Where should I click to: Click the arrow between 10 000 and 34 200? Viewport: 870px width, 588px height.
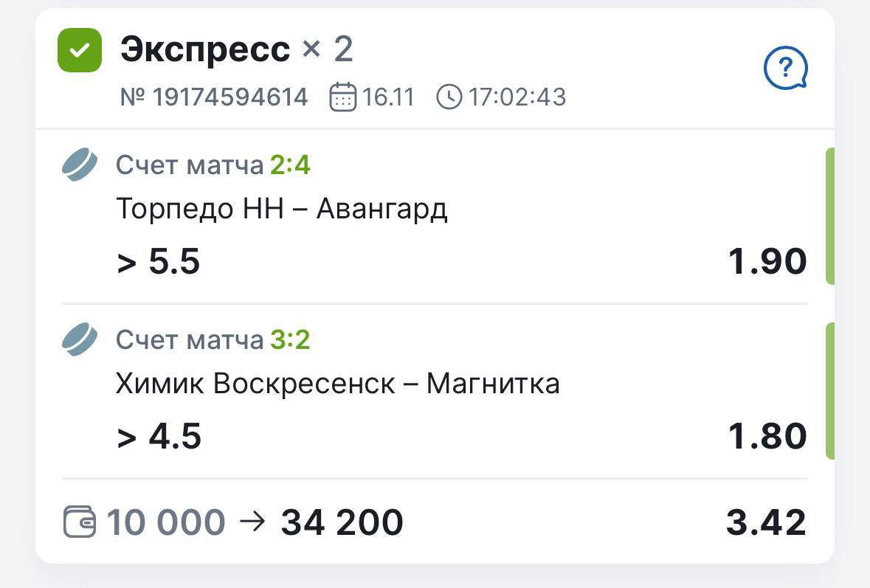tap(252, 522)
